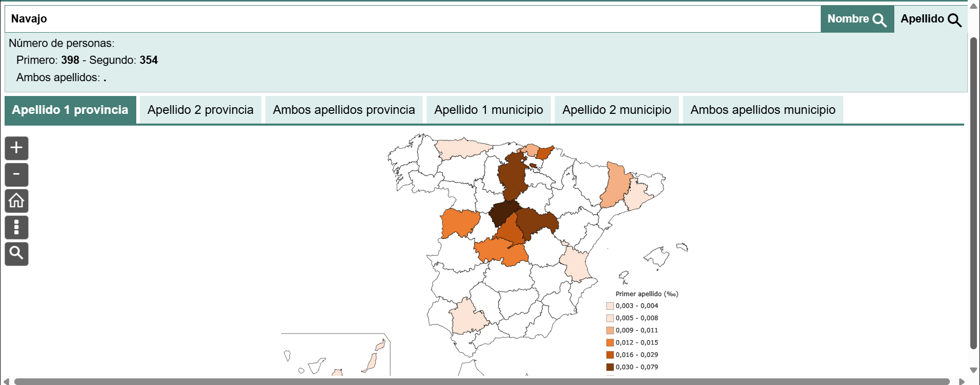Open the map's three-dot options menu
This screenshot has width=980, height=385.
(x=16, y=227)
